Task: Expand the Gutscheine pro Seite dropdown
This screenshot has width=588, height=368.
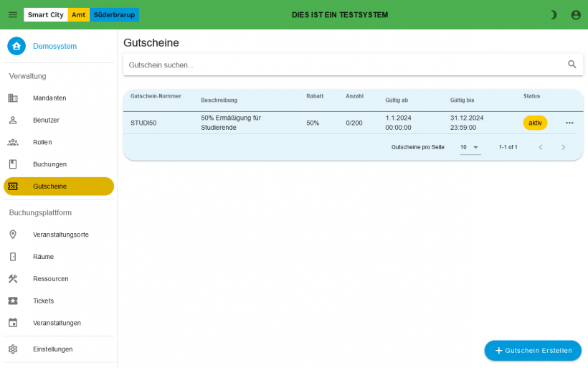Action: tap(470, 147)
